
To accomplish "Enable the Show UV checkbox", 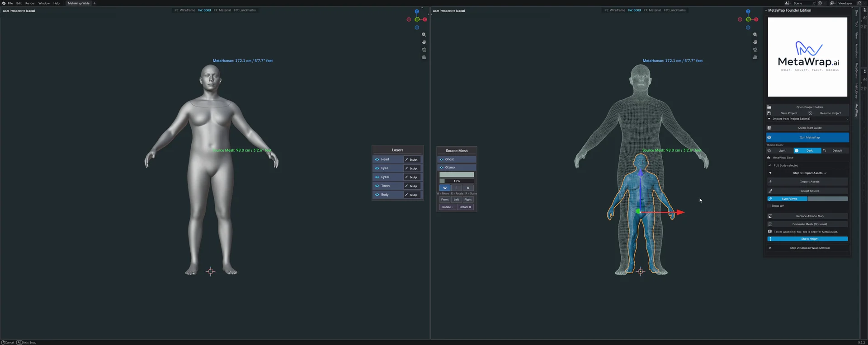I will (x=769, y=206).
